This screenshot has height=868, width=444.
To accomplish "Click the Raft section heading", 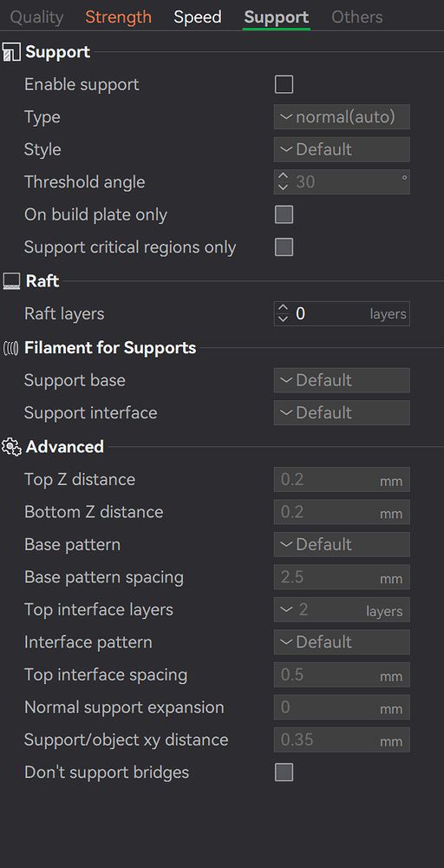I will click(42, 281).
